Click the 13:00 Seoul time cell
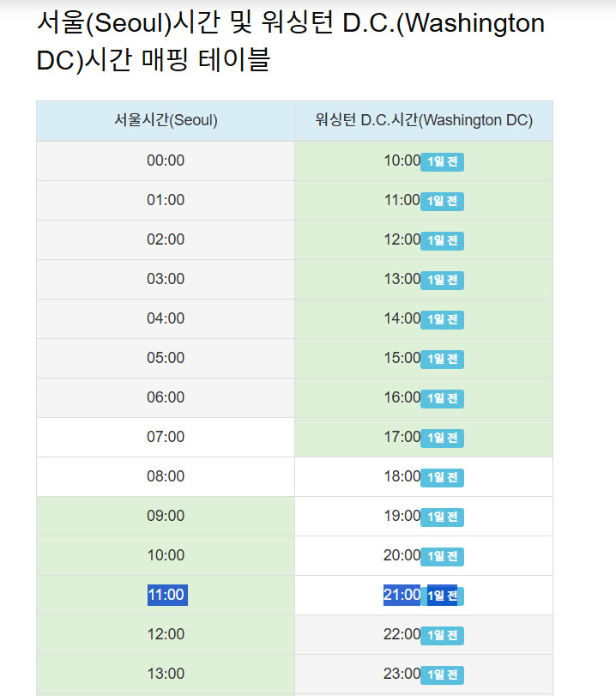616x696 pixels. tap(166, 675)
